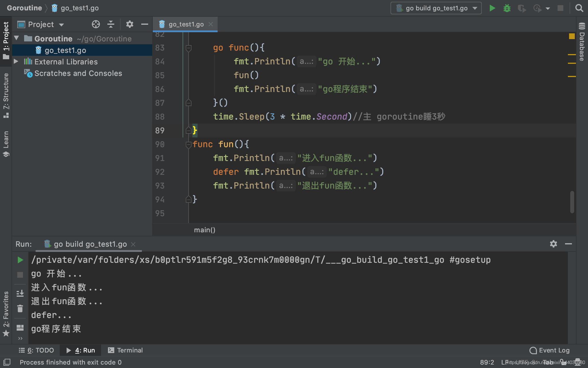The width and height of the screenshot is (588, 368).
Task: Run with coverage from the top toolbar
Action: 522,8
